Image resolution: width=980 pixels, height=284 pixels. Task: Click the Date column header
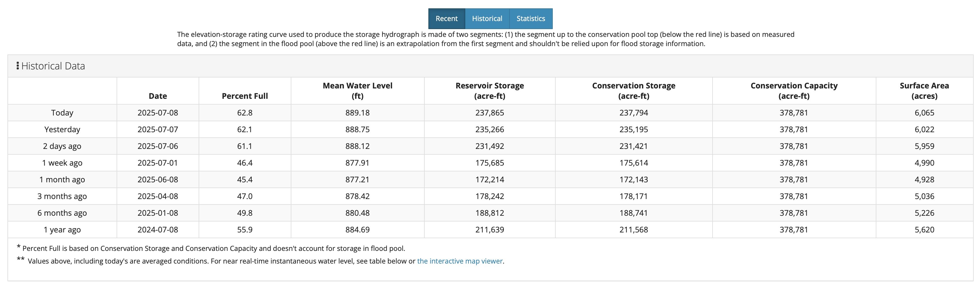click(x=158, y=96)
